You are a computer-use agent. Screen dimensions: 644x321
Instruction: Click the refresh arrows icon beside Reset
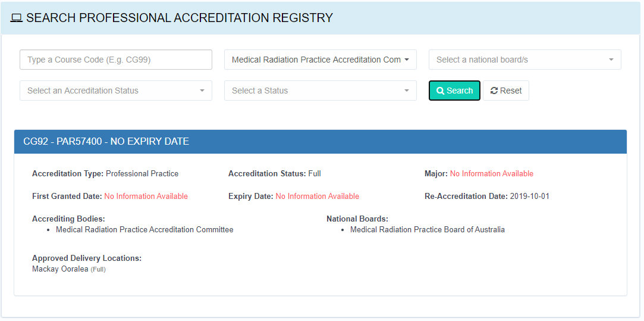click(494, 91)
